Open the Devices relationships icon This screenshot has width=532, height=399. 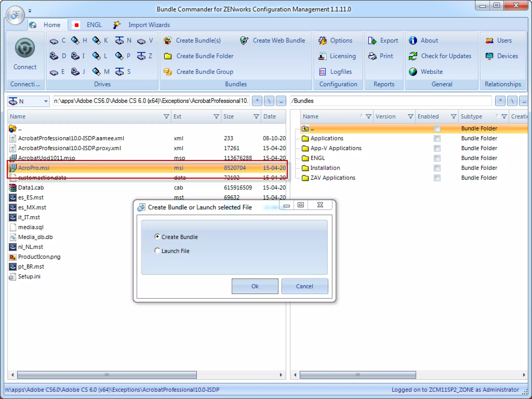point(489,56)
